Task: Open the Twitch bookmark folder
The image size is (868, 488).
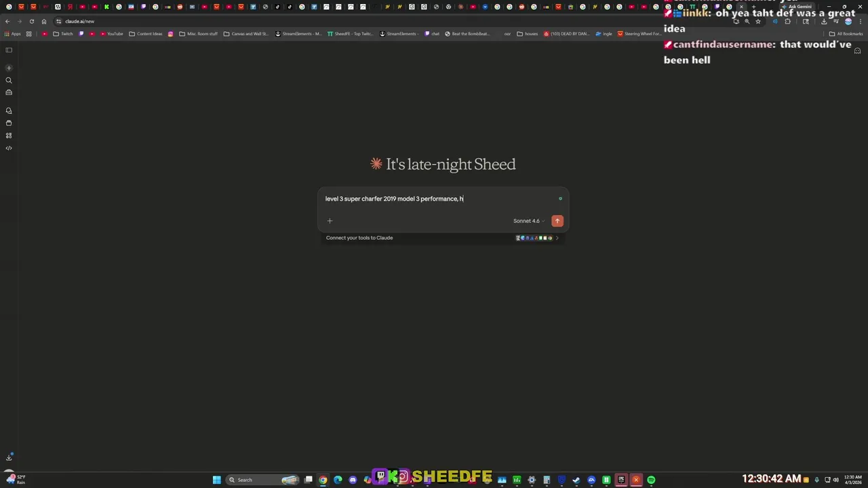Action: (x=63, y=34)
